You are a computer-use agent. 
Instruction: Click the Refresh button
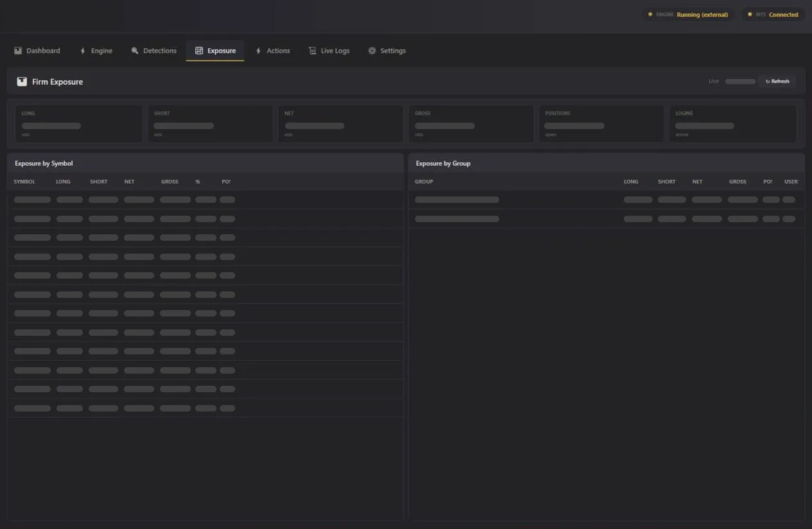(x=777, y=82)
